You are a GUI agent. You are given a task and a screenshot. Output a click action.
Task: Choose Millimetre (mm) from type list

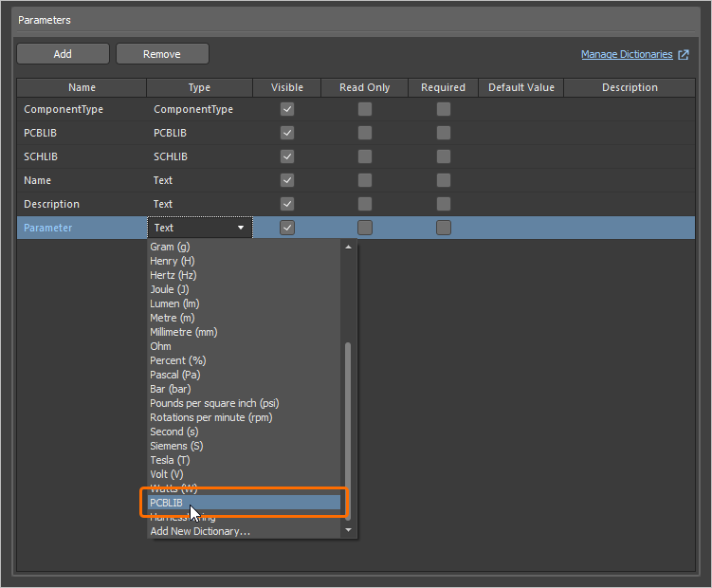(245, 332)
